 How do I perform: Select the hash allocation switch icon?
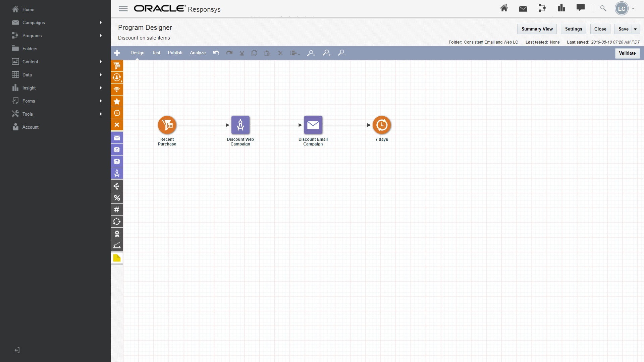coord(117,209)
